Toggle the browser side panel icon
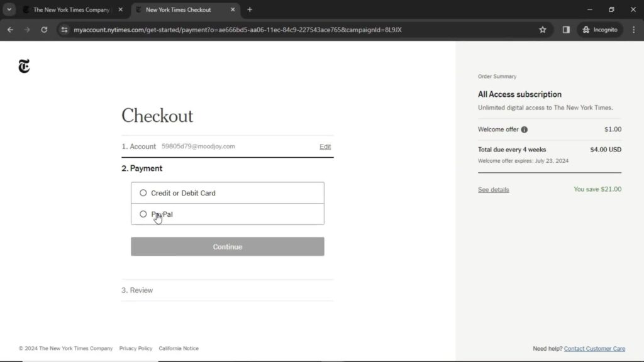This screenshot has height=362, width=644. 566,30
